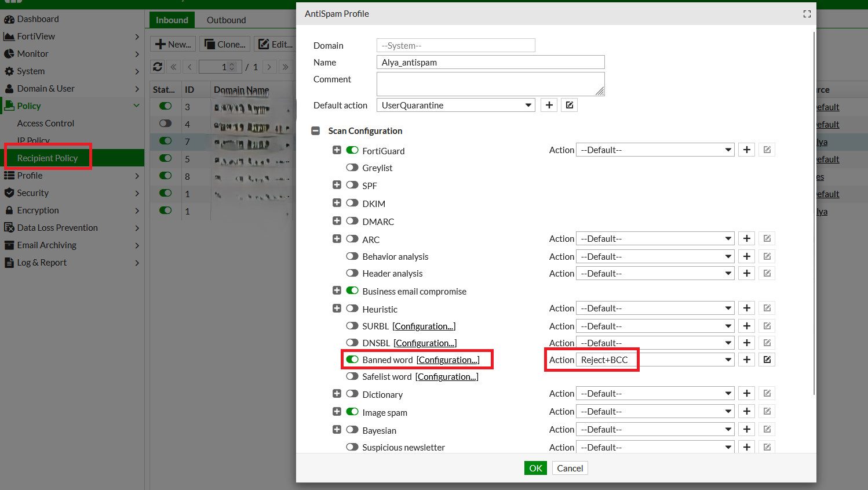
Task: Enable the SPF toggle
Action: click(352, 185)
